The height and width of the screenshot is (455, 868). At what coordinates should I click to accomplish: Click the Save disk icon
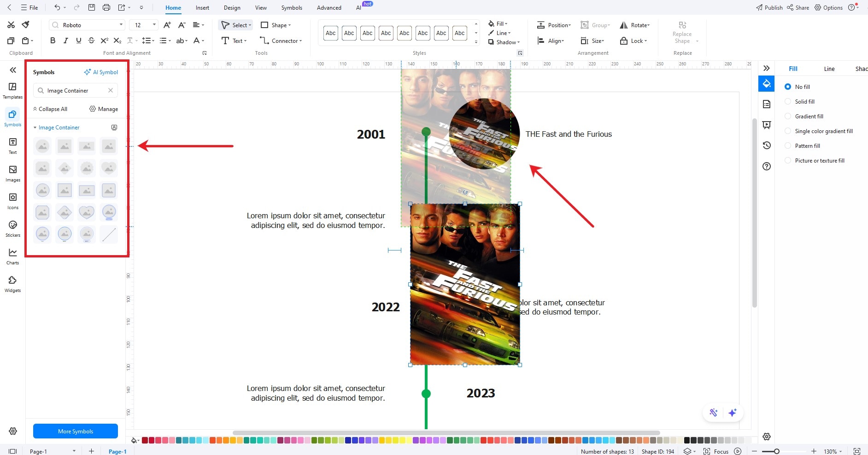92,7
